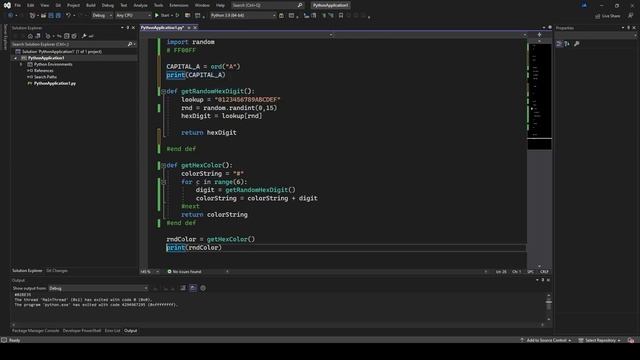The height and width of the screenshot is (360, 640).
Task: Click the Live Share button
Action: (x=607, y=16)
